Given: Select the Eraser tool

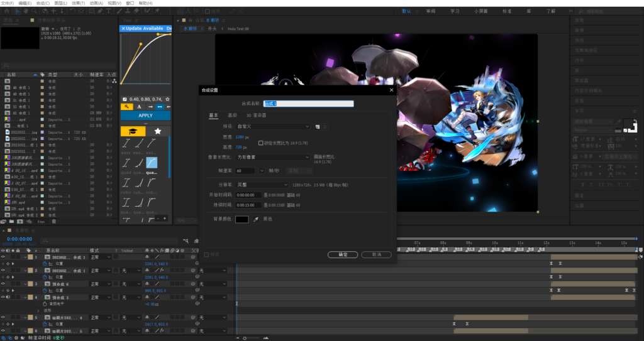Looking at the screenshot, I should click(136, 11).
